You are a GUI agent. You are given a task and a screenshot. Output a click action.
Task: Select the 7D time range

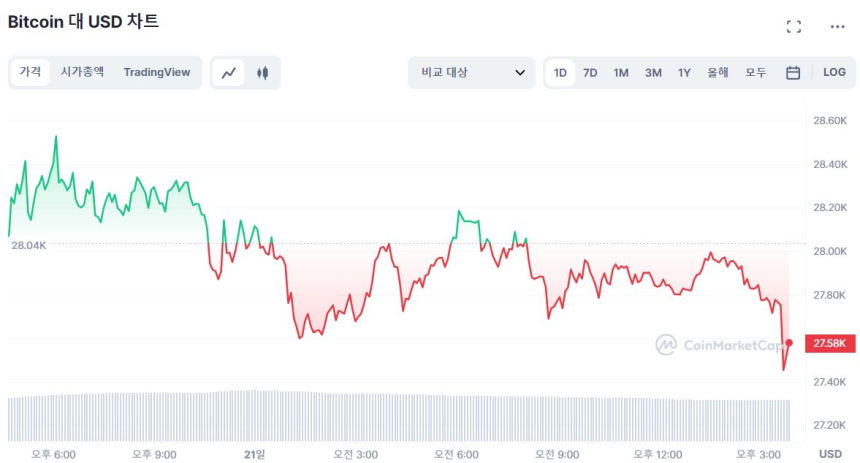pos(590,72)
